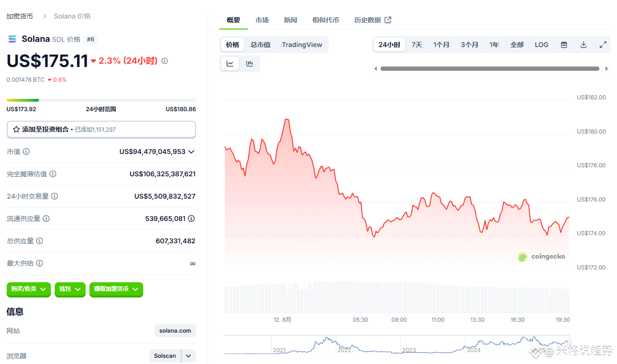Open 相似代币 tab
This screenshot has width=617, height=364.
[x=326, y=20]
